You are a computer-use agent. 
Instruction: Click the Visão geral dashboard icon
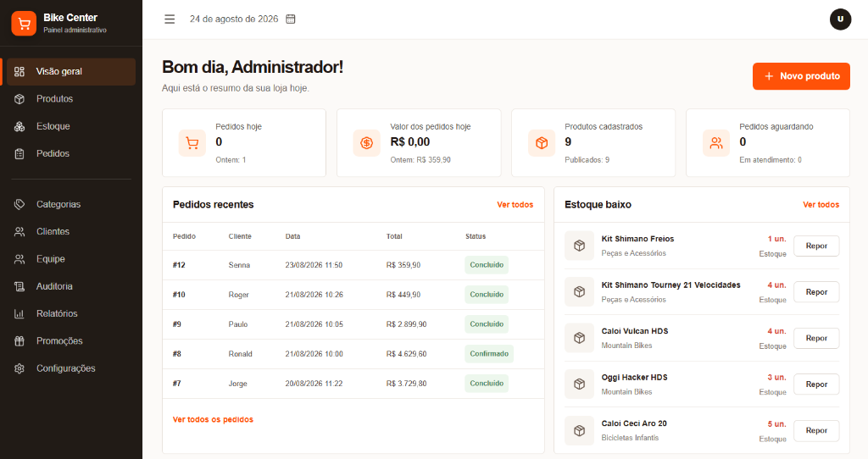tap(19, 71)
